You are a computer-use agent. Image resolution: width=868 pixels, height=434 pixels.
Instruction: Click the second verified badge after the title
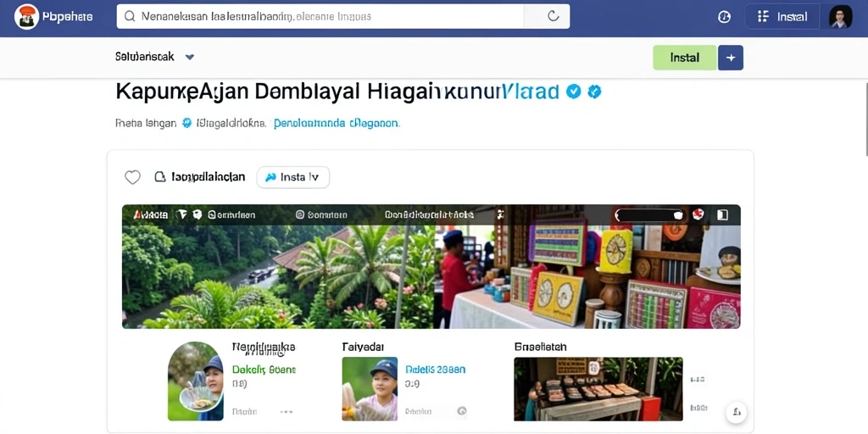[x=594, y=92]
